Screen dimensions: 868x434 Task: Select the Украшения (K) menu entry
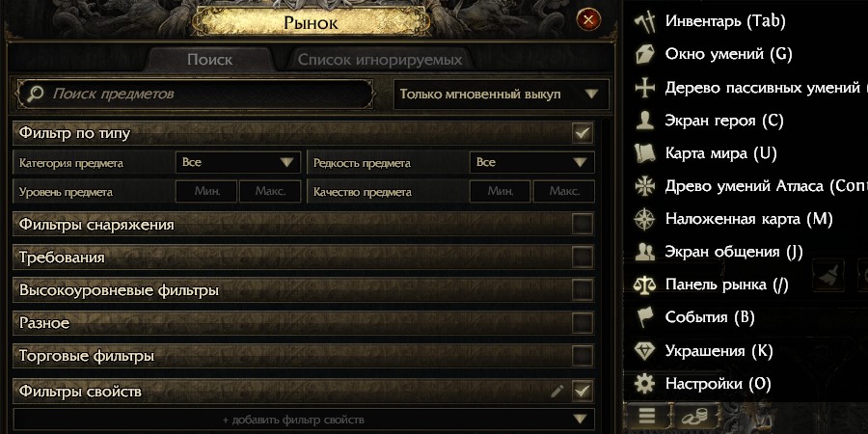coord(719,351)
